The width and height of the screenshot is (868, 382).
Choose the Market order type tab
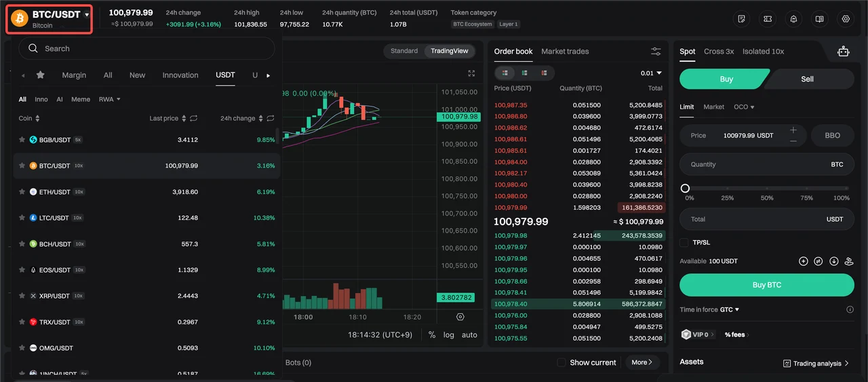(713, 107)
